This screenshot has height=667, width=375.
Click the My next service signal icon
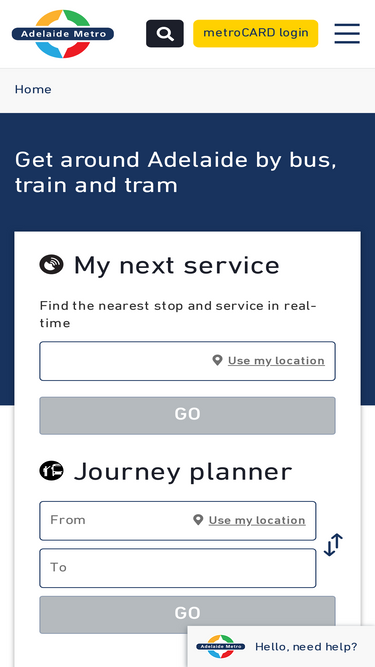pos(51,265)
